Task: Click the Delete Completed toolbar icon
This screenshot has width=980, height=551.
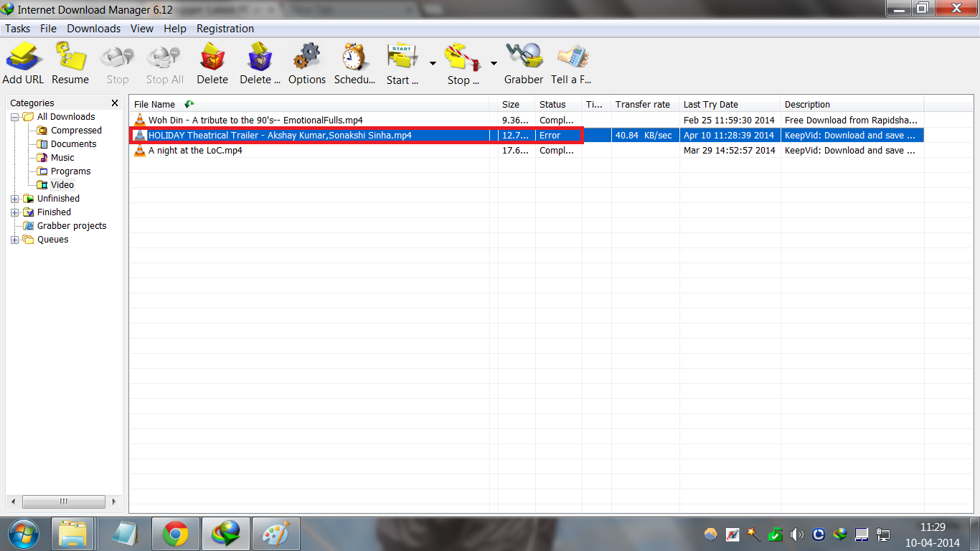Action: (260, 63)
